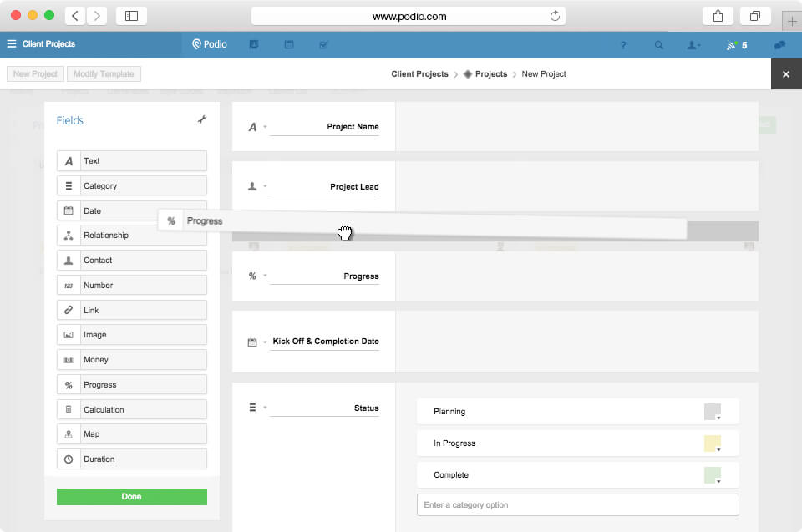This screenshot has height=532, width=802.
Task: Click the green Done button
Action: coord(131,496)
